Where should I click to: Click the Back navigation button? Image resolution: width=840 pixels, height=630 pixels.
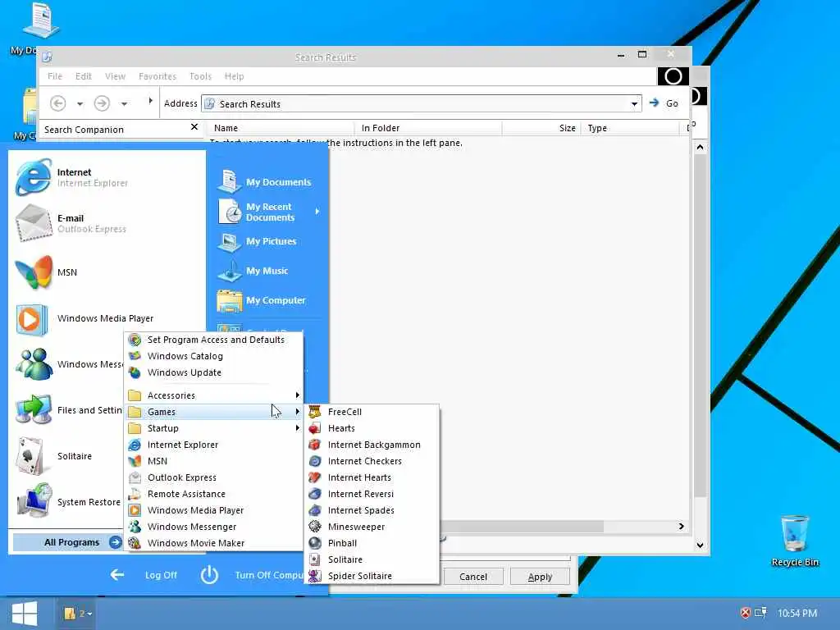pos(58,103)
